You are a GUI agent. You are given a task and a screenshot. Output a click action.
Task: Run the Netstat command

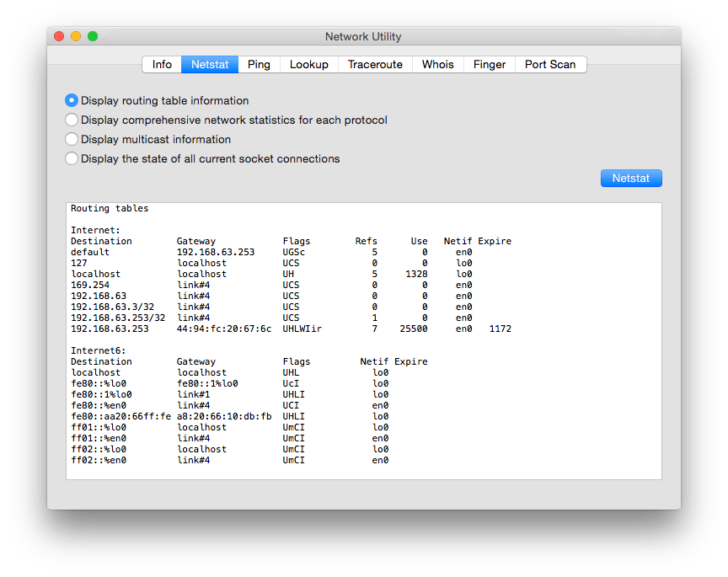[630, 178]
